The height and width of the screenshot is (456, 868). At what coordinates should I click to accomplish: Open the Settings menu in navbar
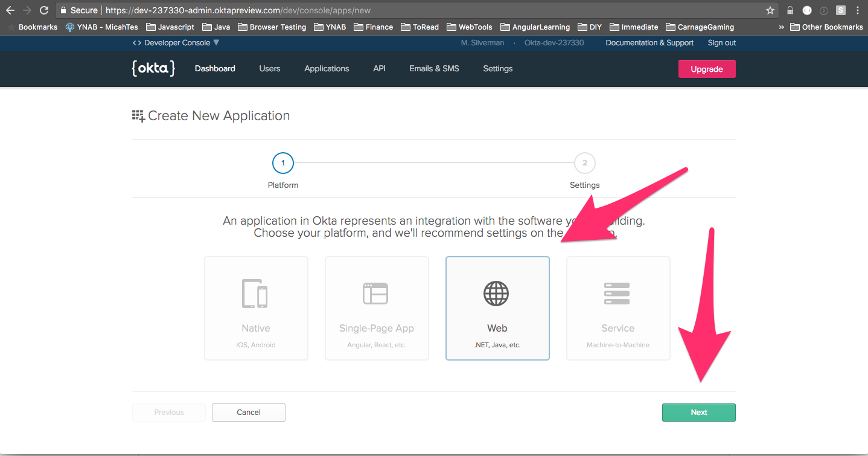tap(497, 68)
